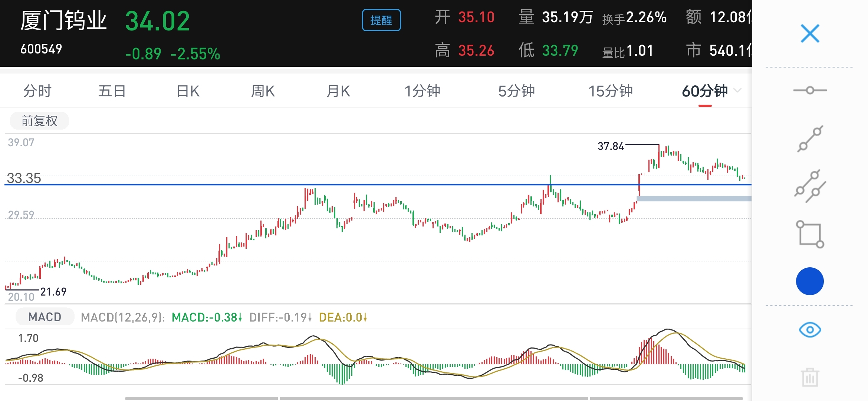
Task: Tap the 提醒 alert button
Action: (381, 20)
